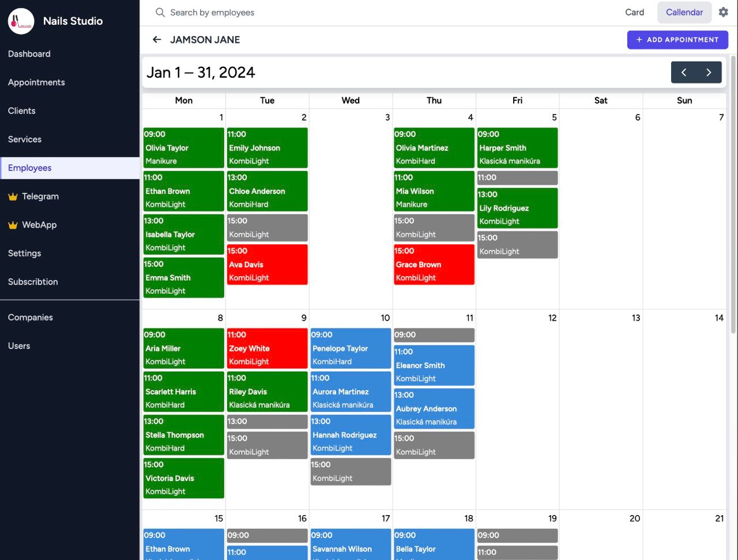The height and width of the screenshot is (560, 738).
Task: Open Olivia Taylor's 09:00 Manikure appointment
Action: pyautogui.click(x=183, y=148)
